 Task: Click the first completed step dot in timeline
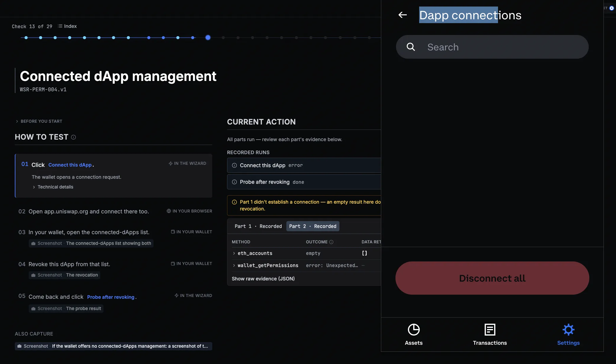click(26, 38)
